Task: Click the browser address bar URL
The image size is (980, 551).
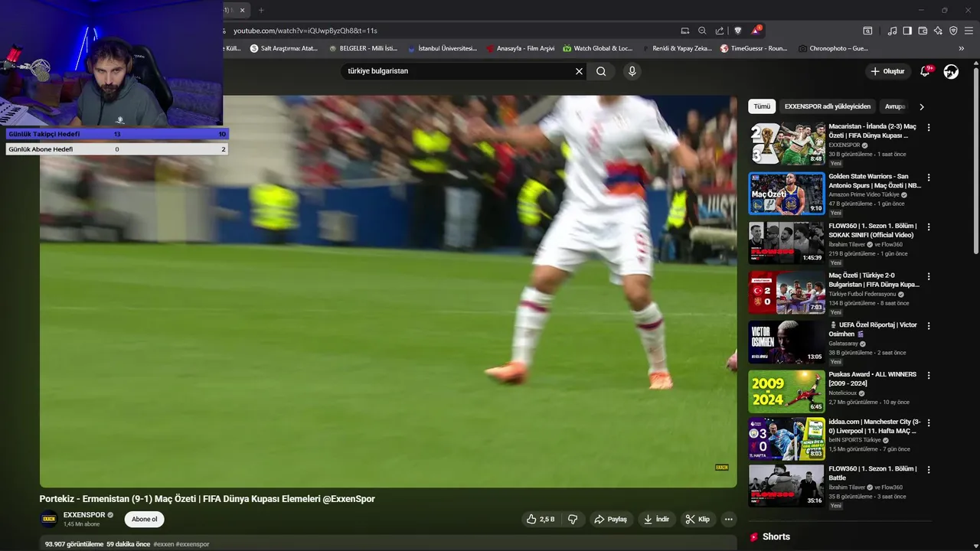Action: (305, 31)
